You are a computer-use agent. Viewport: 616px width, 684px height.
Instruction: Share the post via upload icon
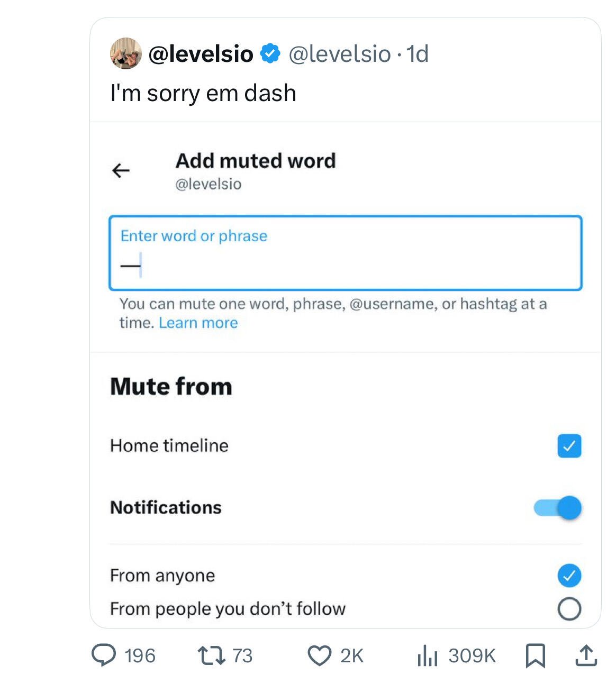[x=586, y=655]
